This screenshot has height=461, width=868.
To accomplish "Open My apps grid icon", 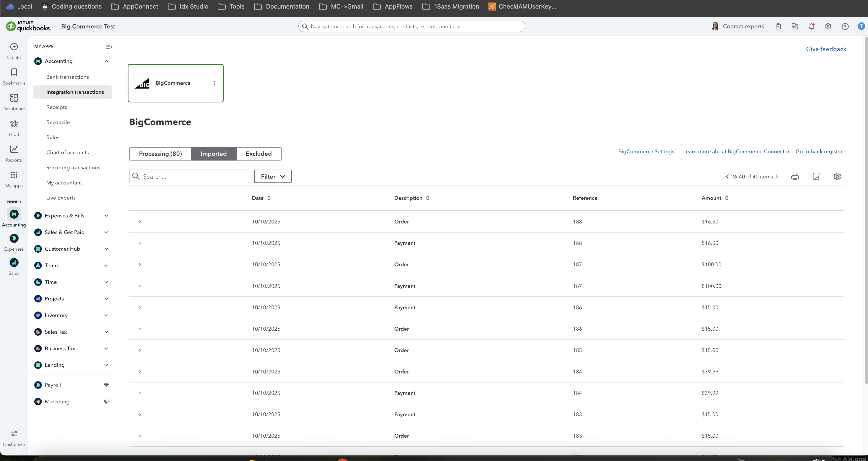I will pos(14,175).
